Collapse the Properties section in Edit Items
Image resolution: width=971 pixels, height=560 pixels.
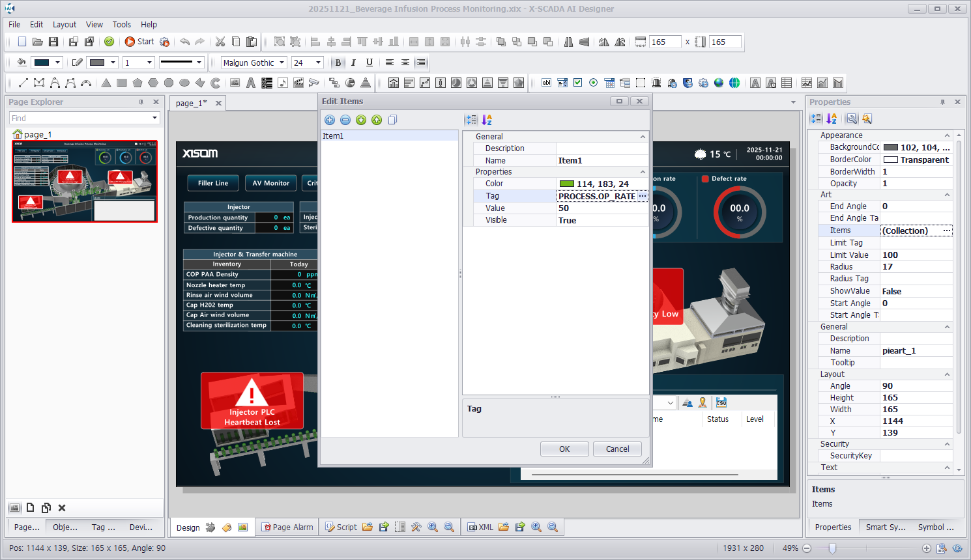[643, 172]
